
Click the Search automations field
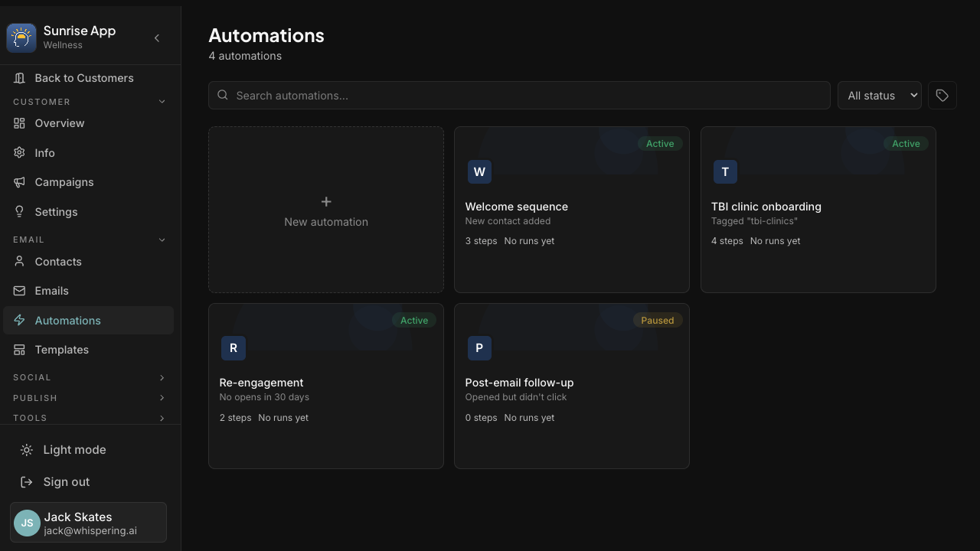(519, 96)
